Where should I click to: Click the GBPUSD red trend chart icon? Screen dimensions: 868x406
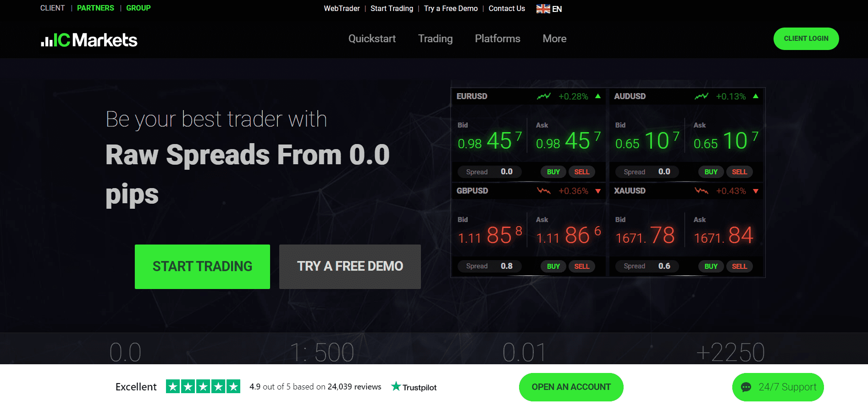click(544, 191)
